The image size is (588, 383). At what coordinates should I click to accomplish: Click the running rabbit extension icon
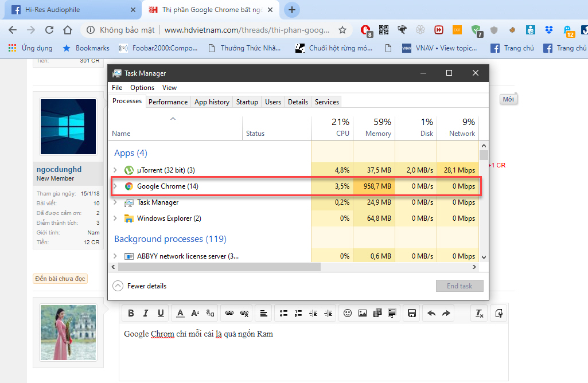402,30
